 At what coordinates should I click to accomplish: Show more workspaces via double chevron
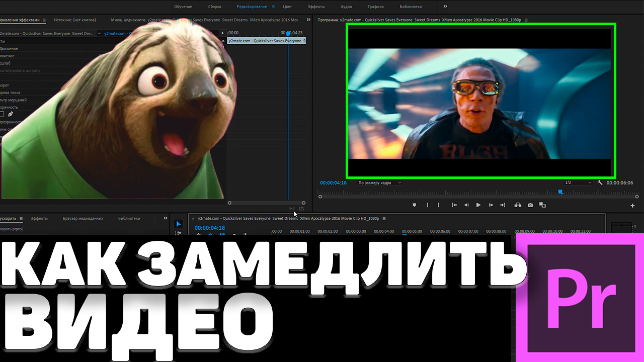point(445,7)
